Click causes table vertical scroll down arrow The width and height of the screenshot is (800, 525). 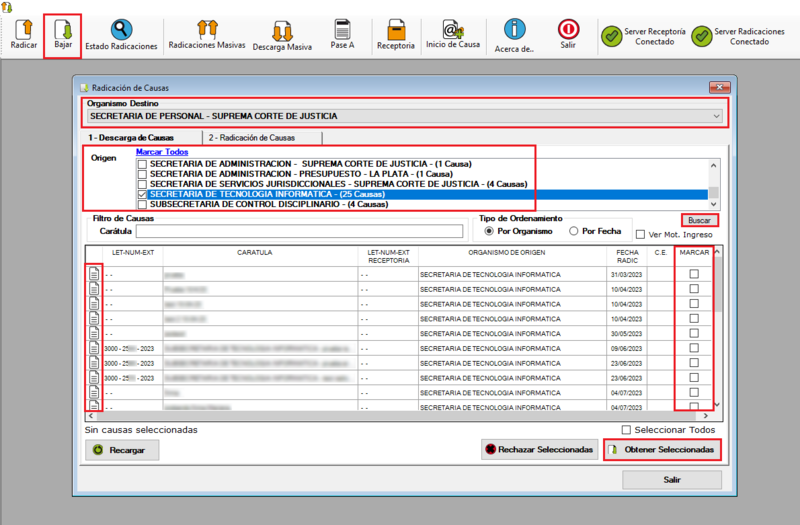[x=717, y=405]
